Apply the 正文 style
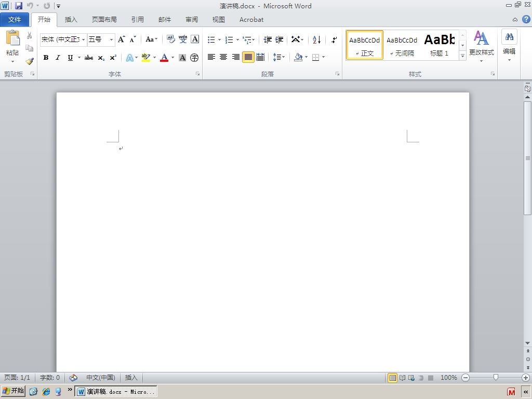The height and width of the screenshot is (399, 532). pyautogui.click(x=364, y=45)
